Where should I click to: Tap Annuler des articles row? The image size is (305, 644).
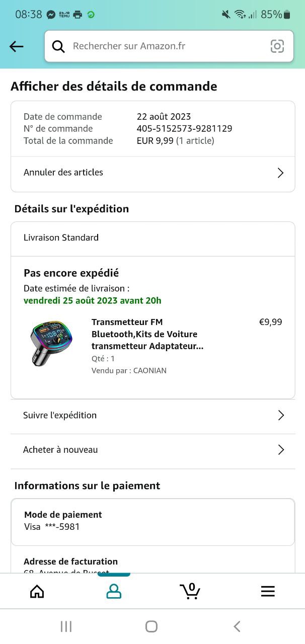[x=63, y=172]
